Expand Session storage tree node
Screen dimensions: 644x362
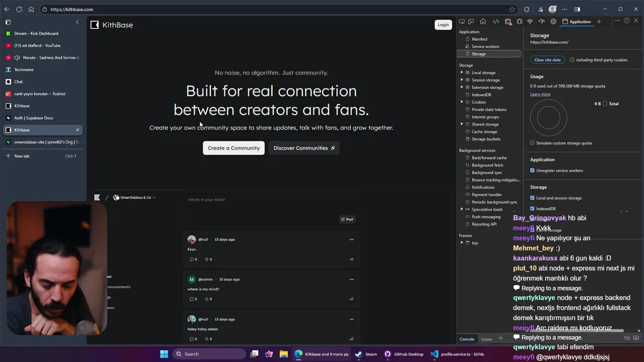click(462, 80)
